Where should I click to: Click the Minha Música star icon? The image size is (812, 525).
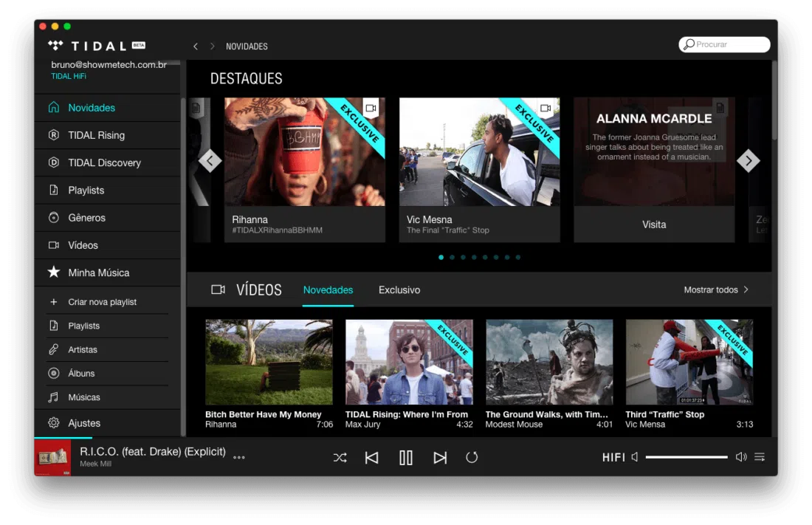[54, 272]
